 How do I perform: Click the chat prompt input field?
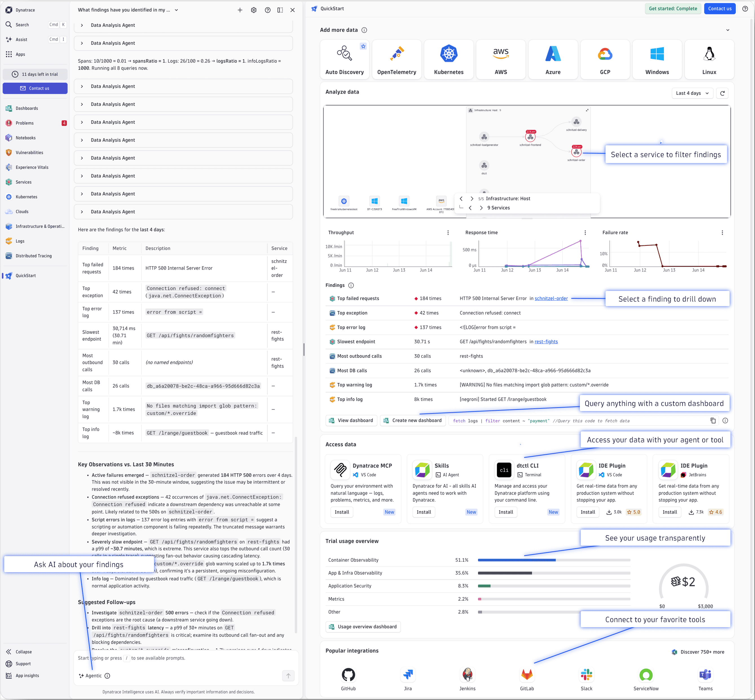186,658
